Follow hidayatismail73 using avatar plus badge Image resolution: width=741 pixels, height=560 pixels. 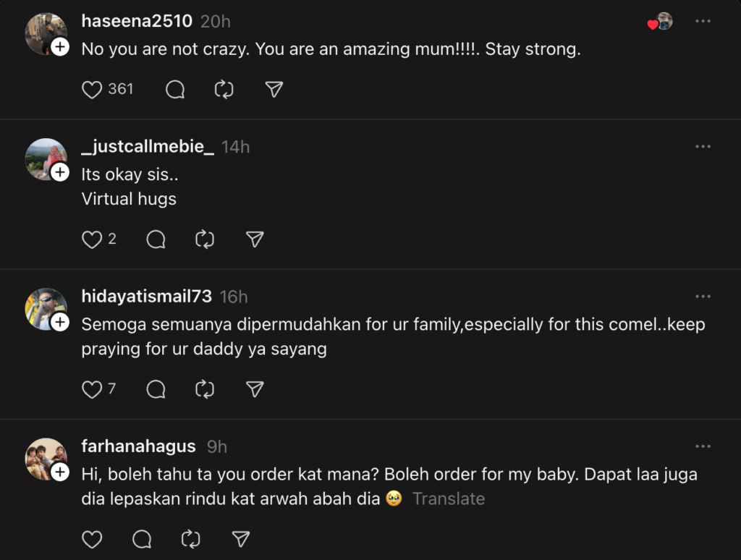click(60, 323)
